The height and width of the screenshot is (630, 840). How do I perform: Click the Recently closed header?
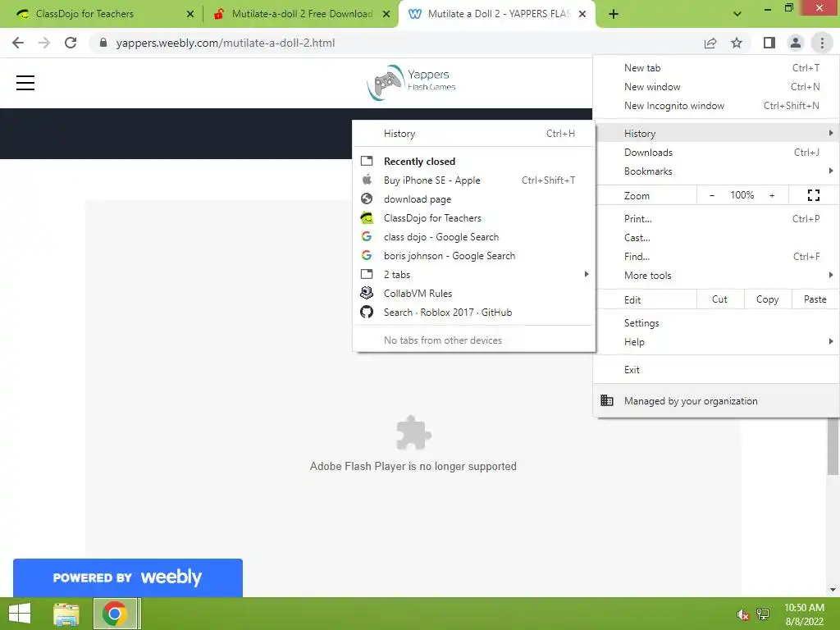point(419,162)
